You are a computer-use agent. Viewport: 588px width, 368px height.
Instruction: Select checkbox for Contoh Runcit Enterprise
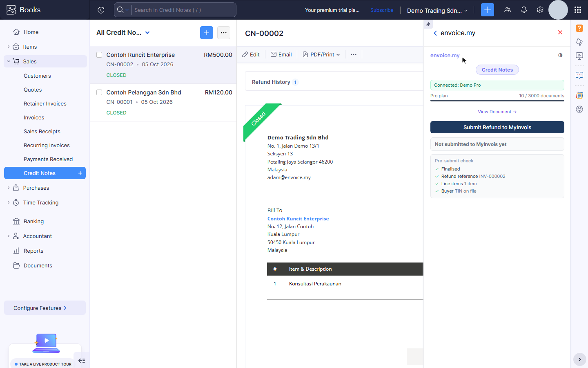99,55
